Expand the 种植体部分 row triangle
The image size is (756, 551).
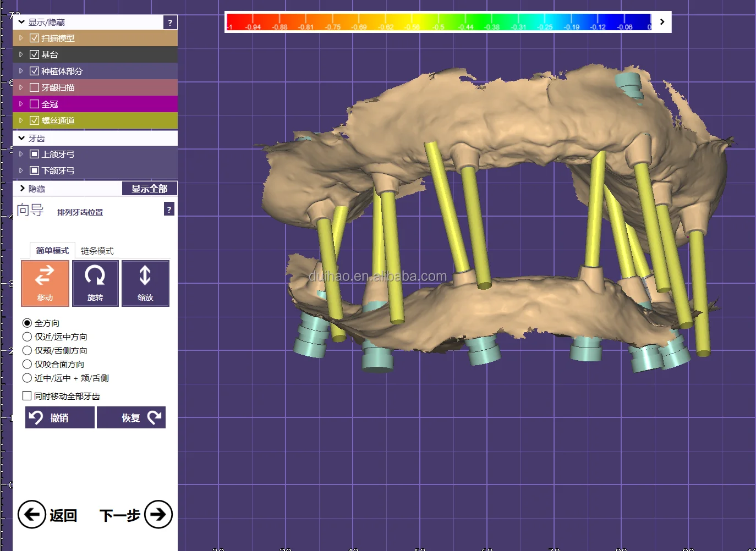tap(21, 71)
